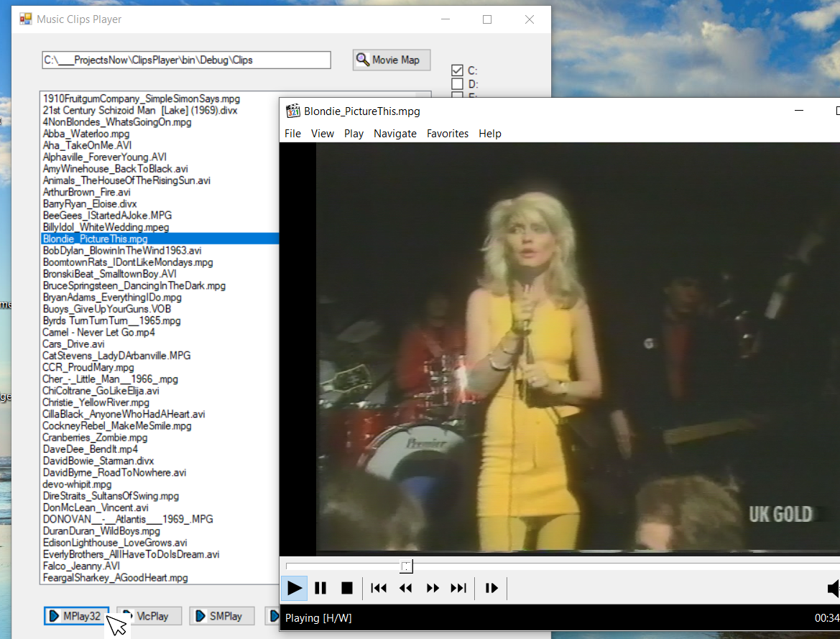
Task: Select Christie_YellowRiver.mpg clip
Action: point(96,403)
